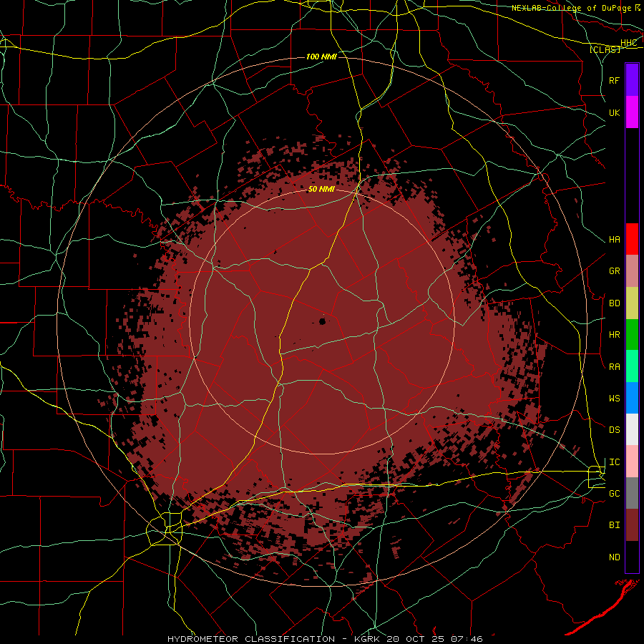Click the BD legend label
The width and height of the screenshot is (644, 644).
pos(614,303)
